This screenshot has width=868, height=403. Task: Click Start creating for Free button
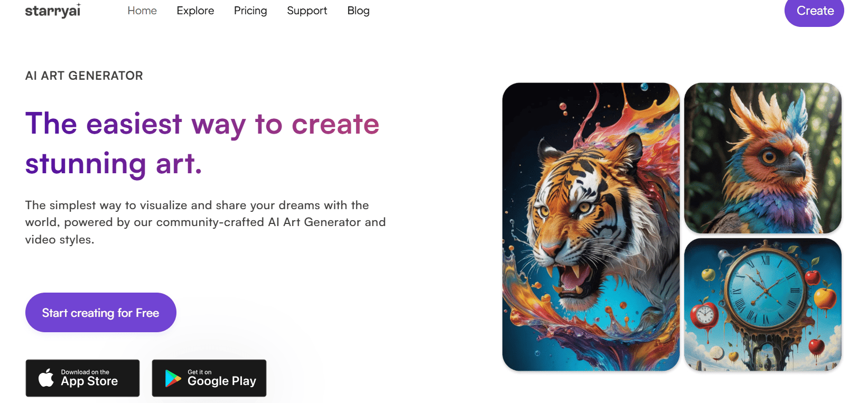101,313
